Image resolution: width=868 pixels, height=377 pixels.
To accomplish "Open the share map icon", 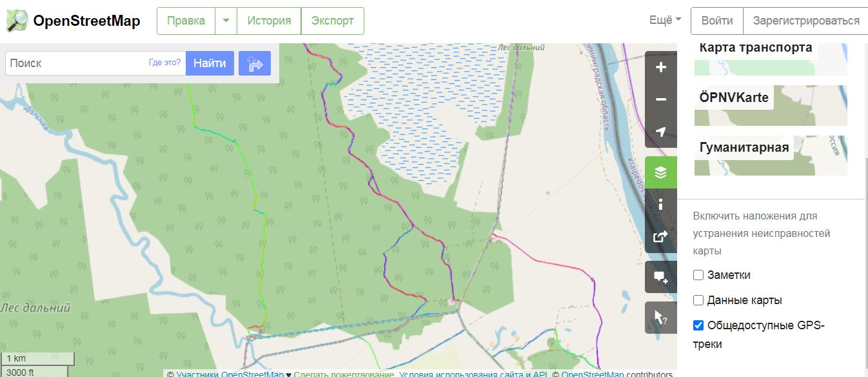I will [660, 237].
